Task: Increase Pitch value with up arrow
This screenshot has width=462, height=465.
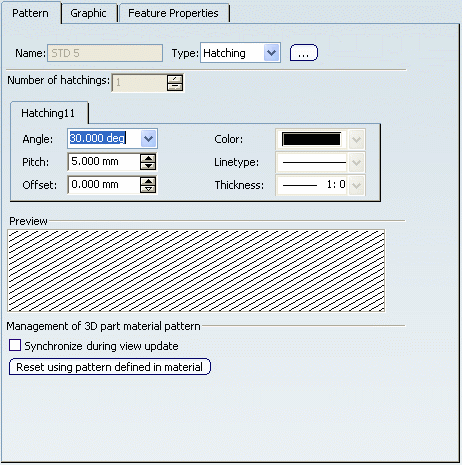Action: click(x=148, y=158)
